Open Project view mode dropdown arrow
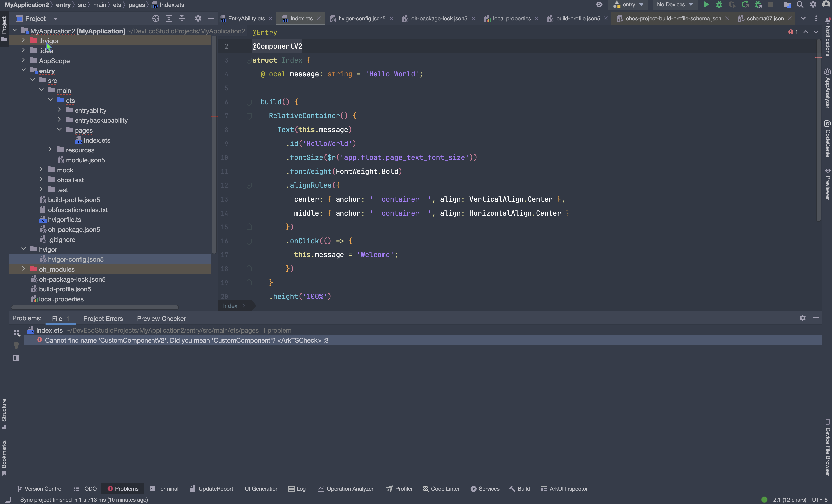The width and height of the screenshot is (832, 504). [56, 19]
